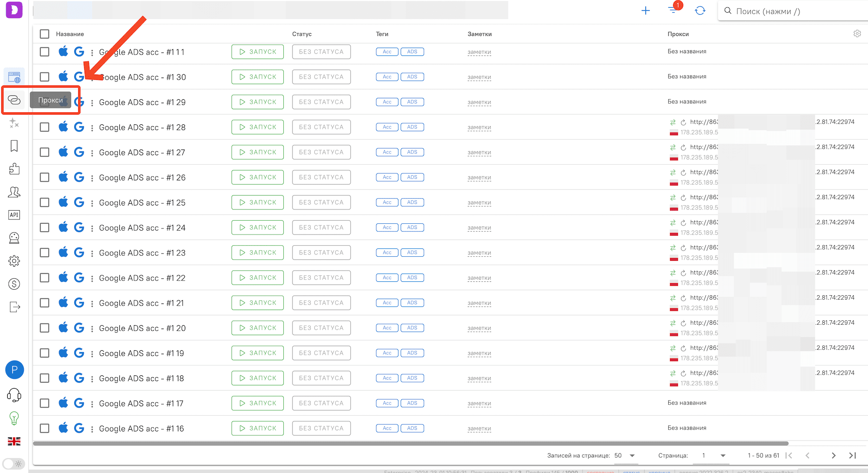Open settings gear in sidebar
The image size is (868, 473).
pyautogui.click(x=14, y=261)
